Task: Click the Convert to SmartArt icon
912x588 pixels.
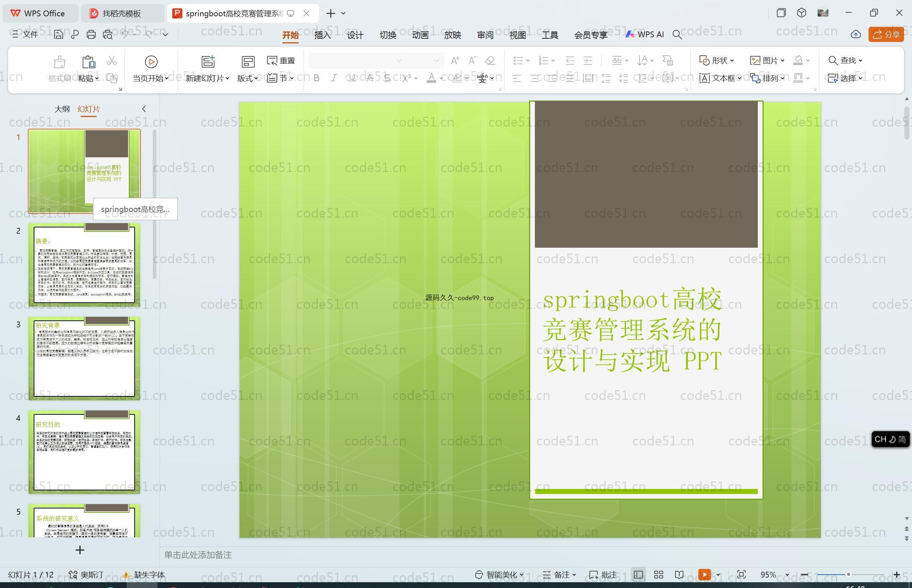Action: point(667,60)
